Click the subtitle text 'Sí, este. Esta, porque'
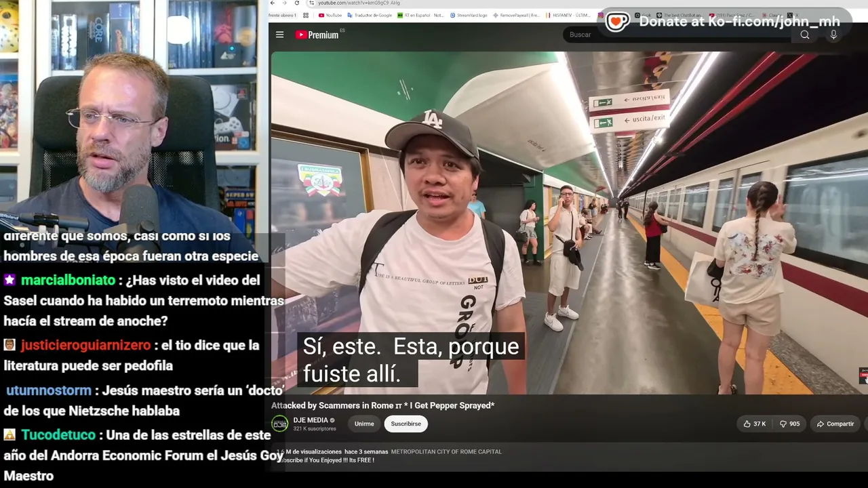This screenshot has width=868, height=488. click(x=411, y=346)
